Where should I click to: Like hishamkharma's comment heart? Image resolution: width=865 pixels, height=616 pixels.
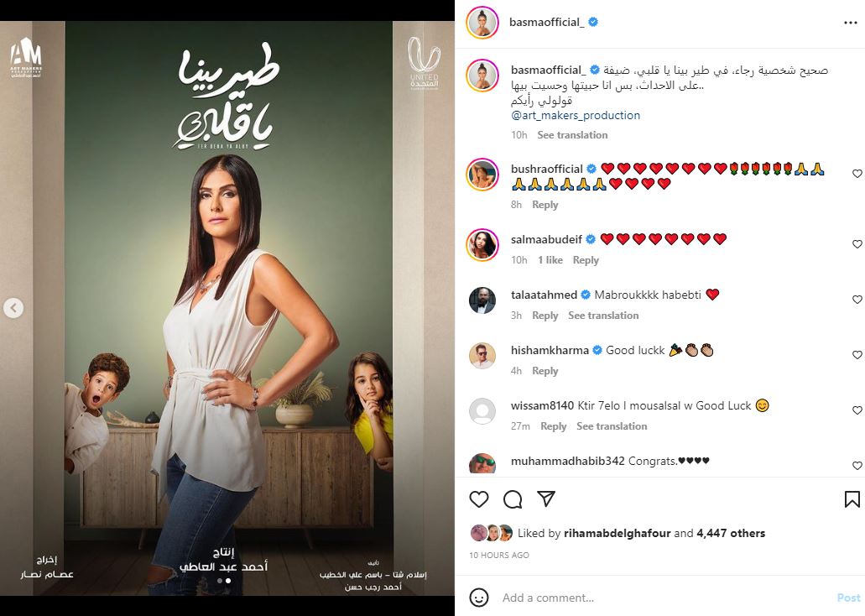click(857, 354)
